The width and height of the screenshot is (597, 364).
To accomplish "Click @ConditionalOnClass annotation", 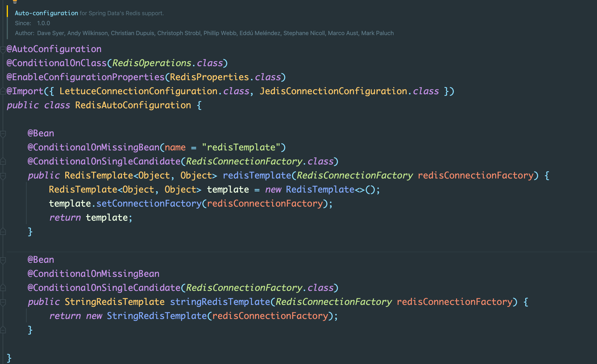I will pyautogui.click(x=57, y=63).
